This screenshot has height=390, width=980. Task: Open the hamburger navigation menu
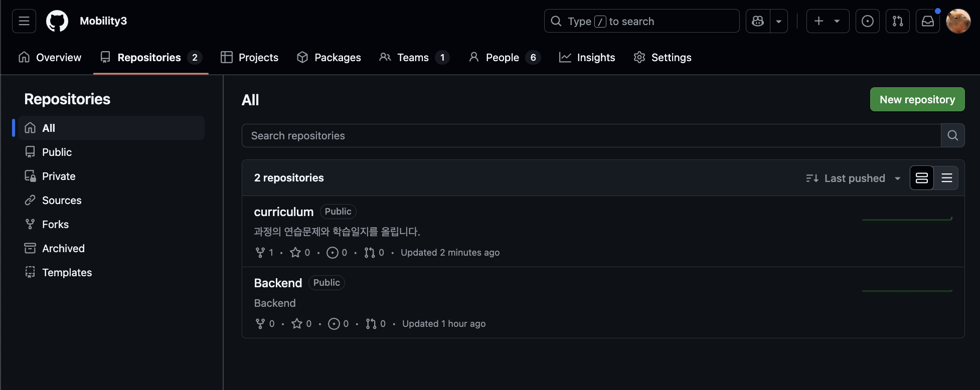click(24, 21)
